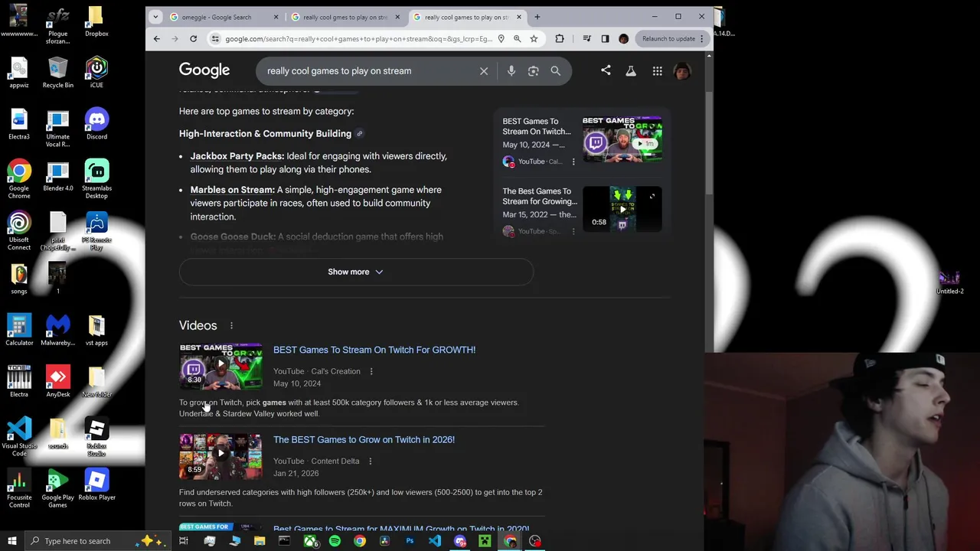Open options on second sidebar video card

573,231
